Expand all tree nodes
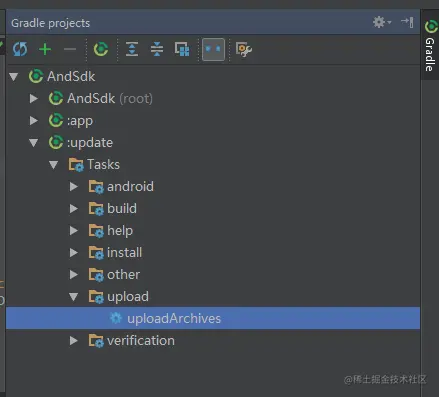Screen dimensions: 439x397 [x=132, y=49]
